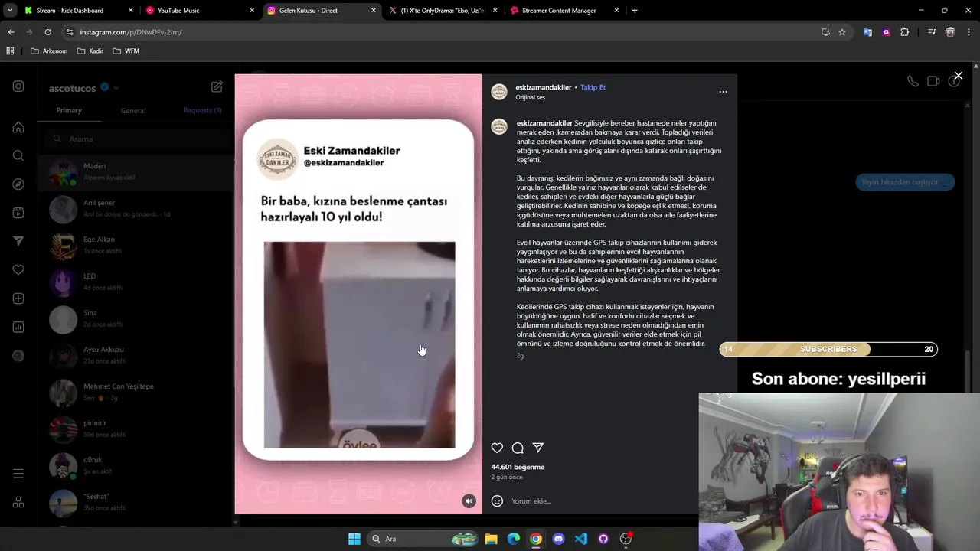Open File Explorer from the taskbar
Screen dimensions: 980x551
coord(491,539)
